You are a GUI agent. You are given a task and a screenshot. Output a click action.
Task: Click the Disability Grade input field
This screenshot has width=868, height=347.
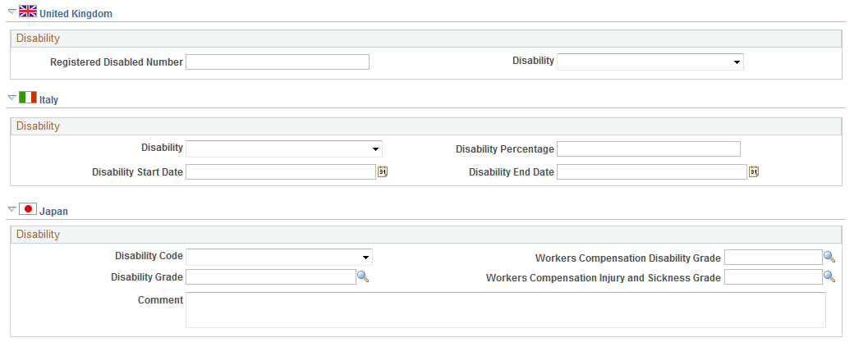click(x=271, y=276)
